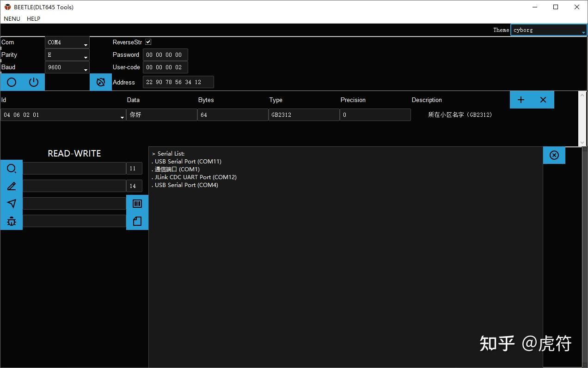This screenshot has height=368, width=588.
Task: Click the barcode icon button
Action: 137,204
